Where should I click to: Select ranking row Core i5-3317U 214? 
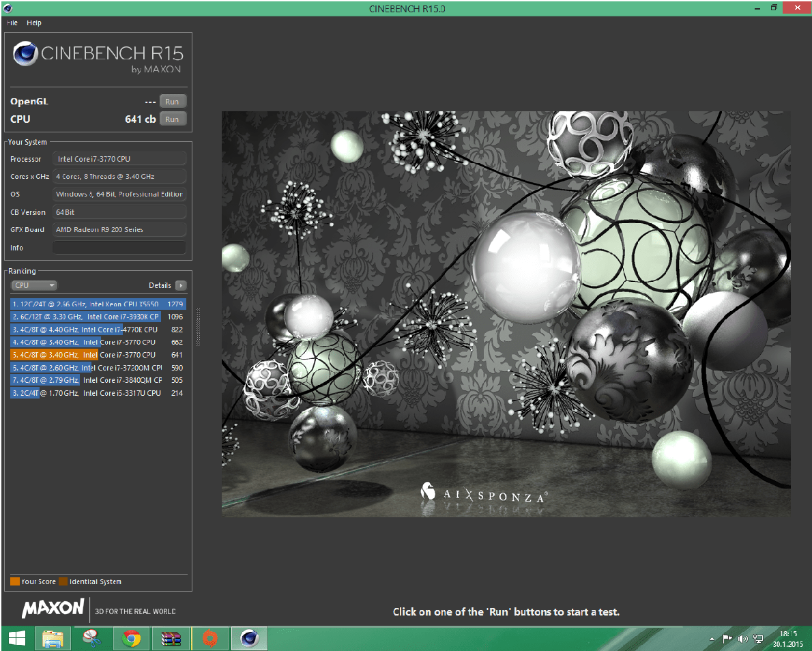pyautogui.click(x=98, y=393)
